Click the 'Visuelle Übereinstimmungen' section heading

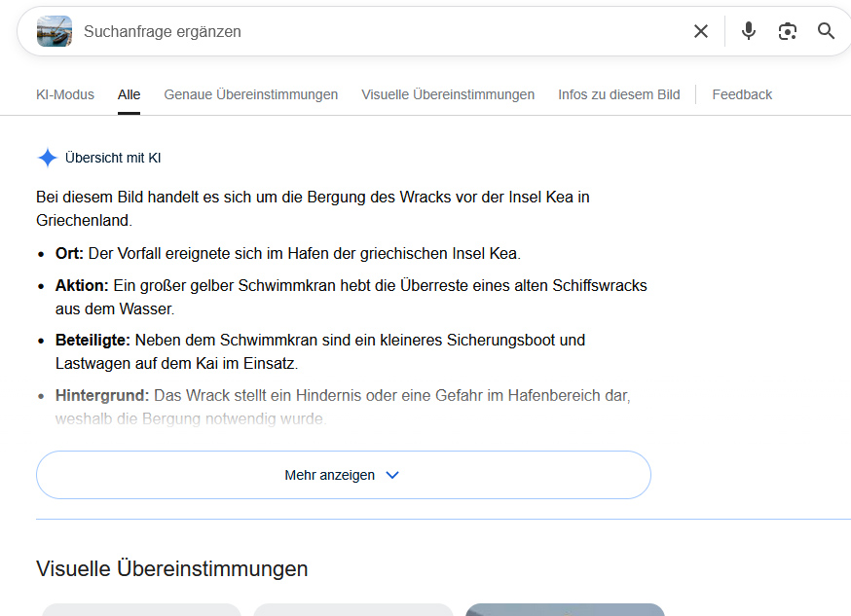click(x=171, y=568)
